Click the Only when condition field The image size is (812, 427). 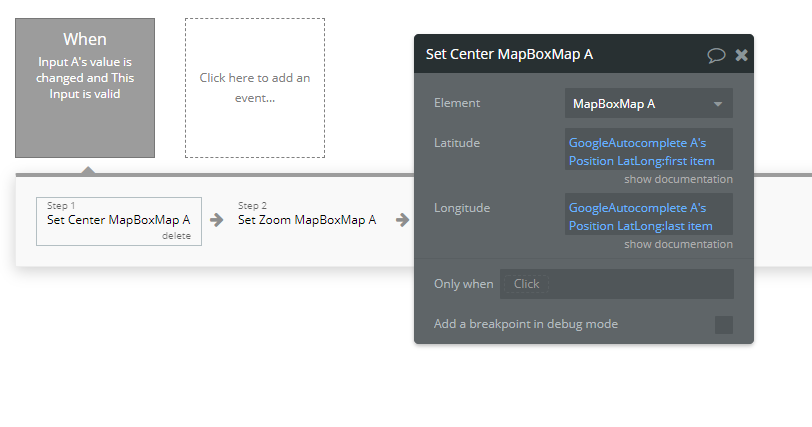(x=616, y=284)
